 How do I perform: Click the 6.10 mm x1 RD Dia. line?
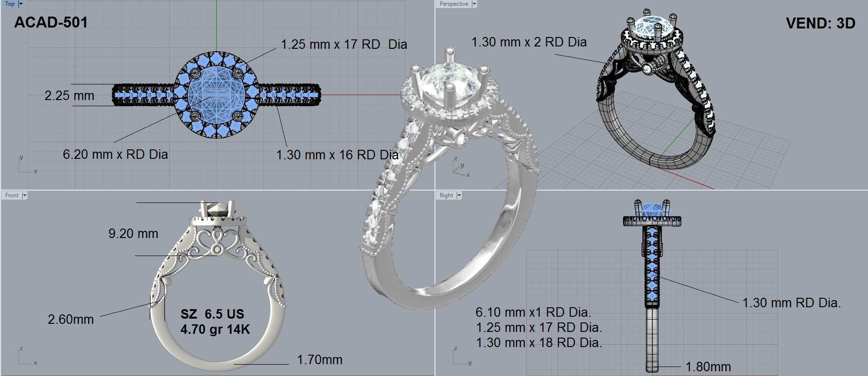(533, 312)
